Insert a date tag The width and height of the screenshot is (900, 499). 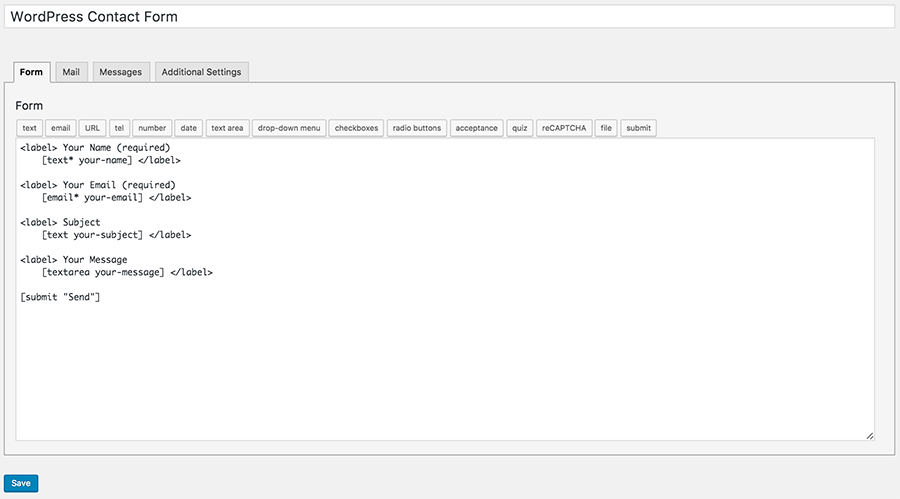[189, 128]
